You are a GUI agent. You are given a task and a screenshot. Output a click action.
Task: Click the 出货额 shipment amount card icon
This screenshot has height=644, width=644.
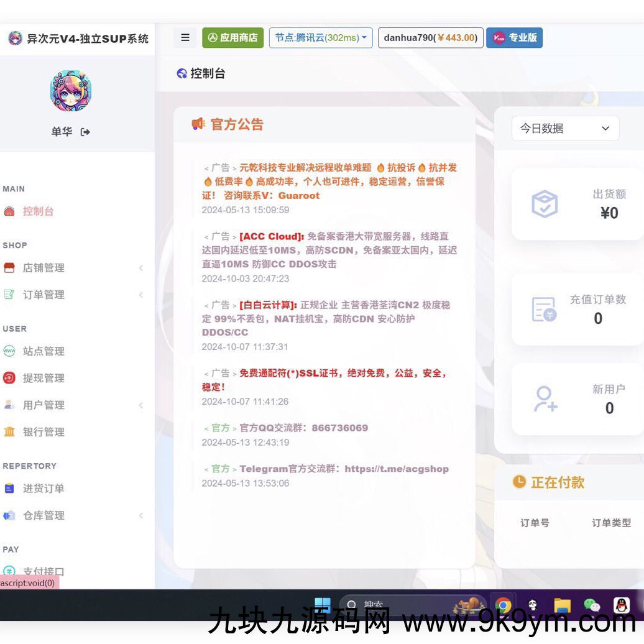545,203
